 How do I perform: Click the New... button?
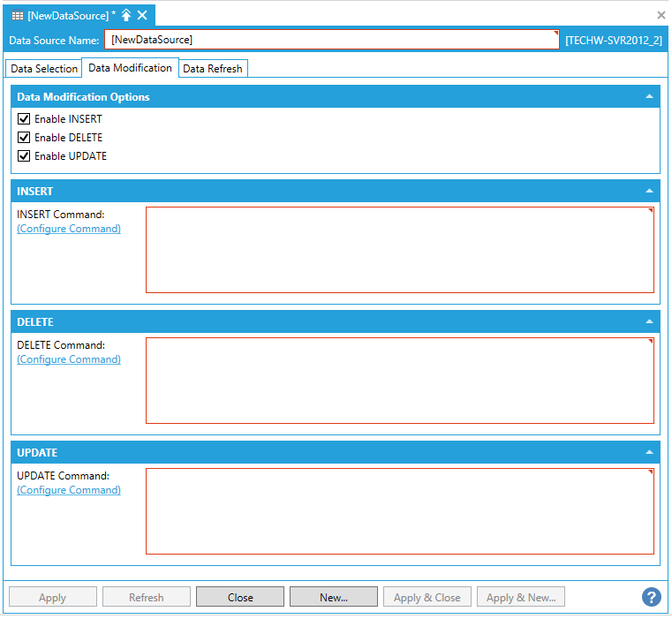pos(333,597)
